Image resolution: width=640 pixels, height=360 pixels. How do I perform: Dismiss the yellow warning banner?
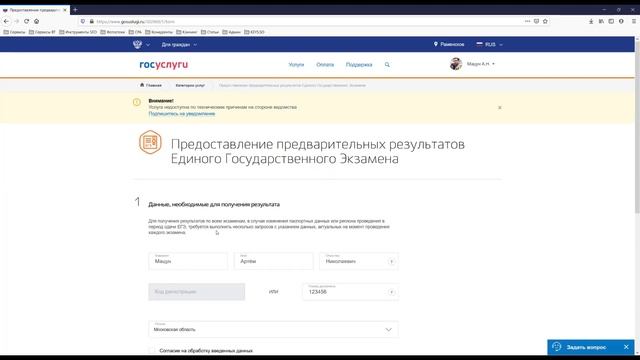point(500,108)
